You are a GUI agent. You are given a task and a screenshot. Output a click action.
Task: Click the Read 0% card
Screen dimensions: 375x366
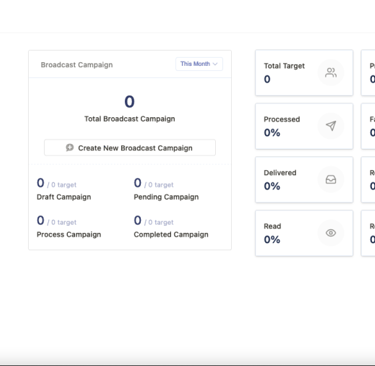(304, 233)
